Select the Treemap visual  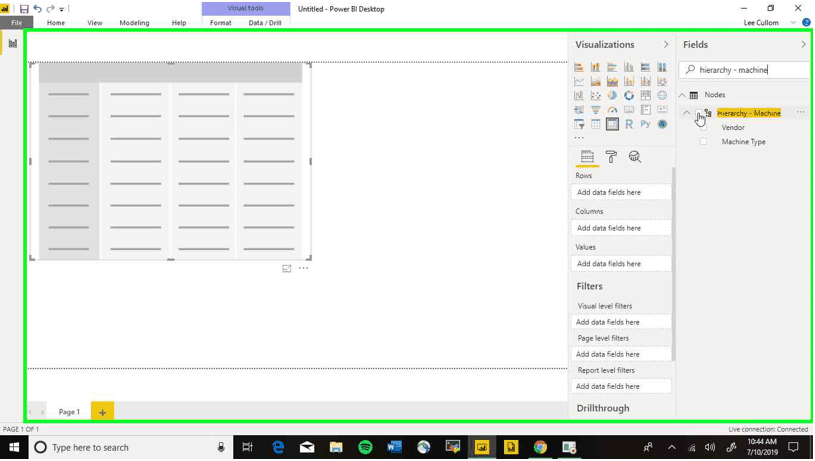pyautogui.click(x=645, y=95)
